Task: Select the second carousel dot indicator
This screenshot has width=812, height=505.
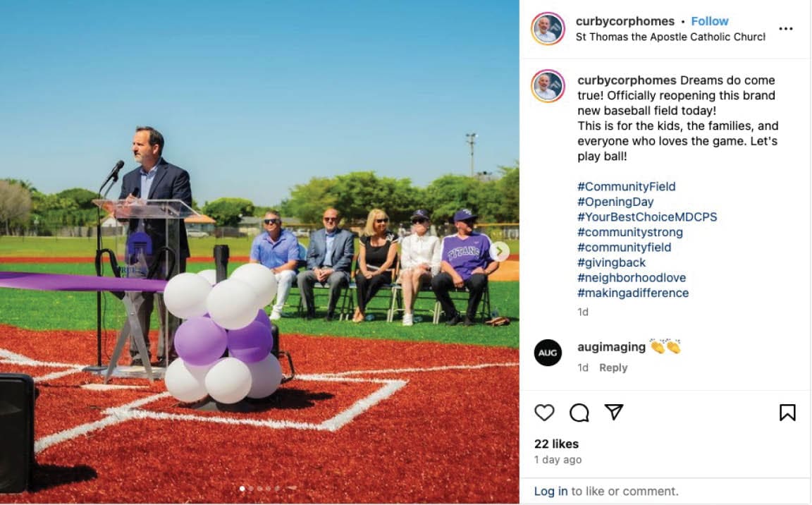Action: click(x=251, y=489)
